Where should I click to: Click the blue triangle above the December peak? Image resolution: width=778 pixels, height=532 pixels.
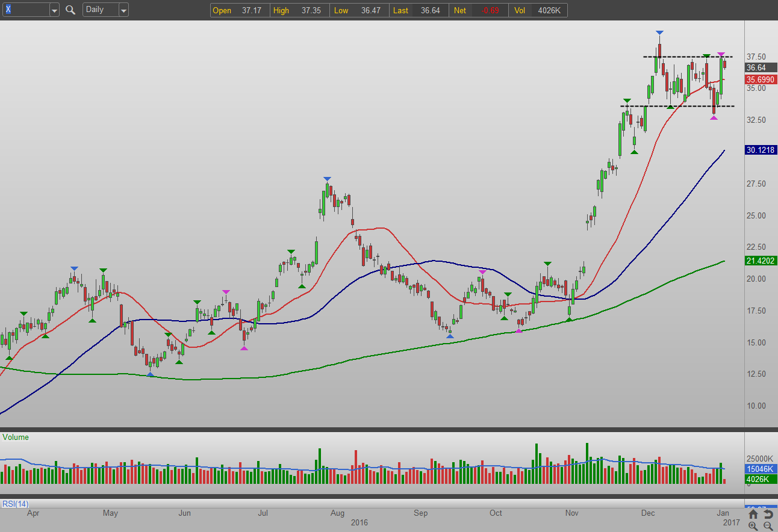coord(660,32)
